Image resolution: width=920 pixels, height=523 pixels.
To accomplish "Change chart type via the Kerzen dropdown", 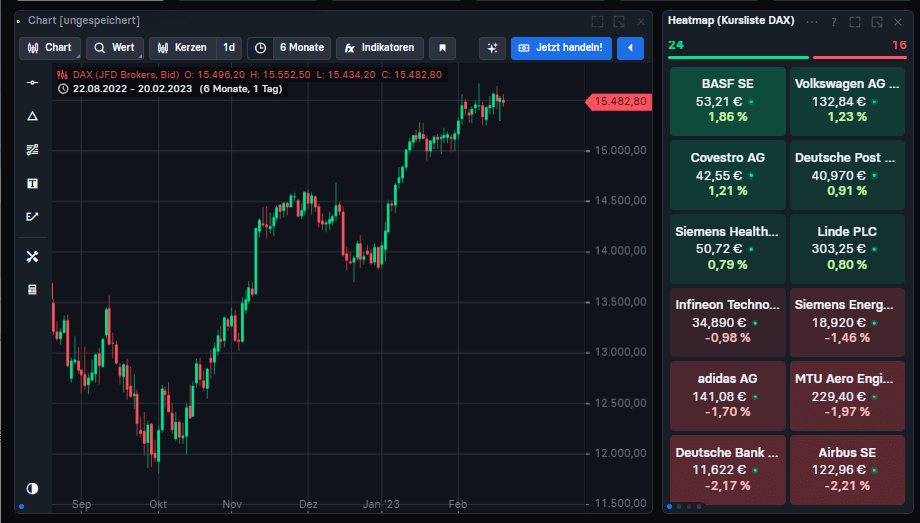I will (x=183, y=48).
